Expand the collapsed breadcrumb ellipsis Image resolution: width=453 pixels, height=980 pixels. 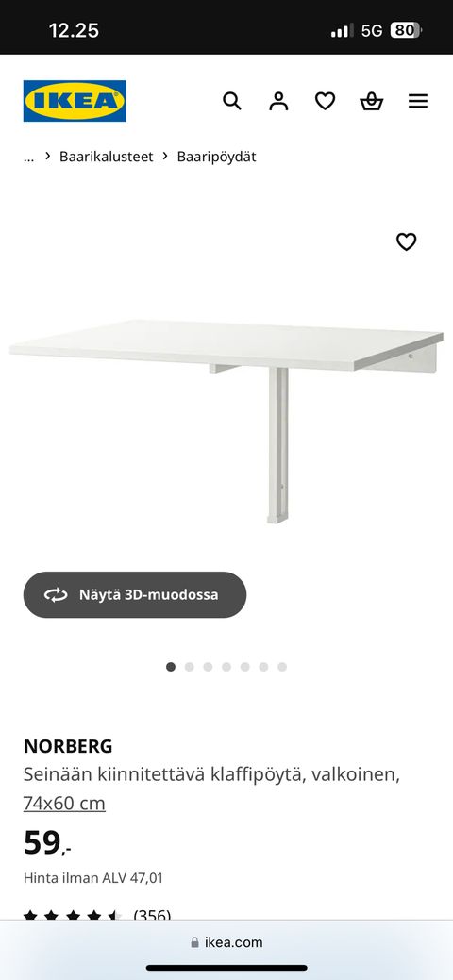click(x=28, y=157)
